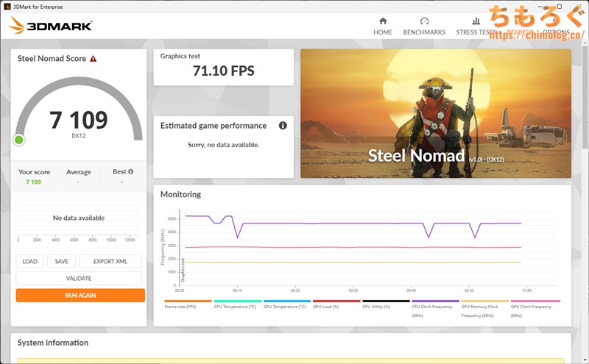Click the VALIDATE button
The image size is (589, 364).
pos(79,278)
